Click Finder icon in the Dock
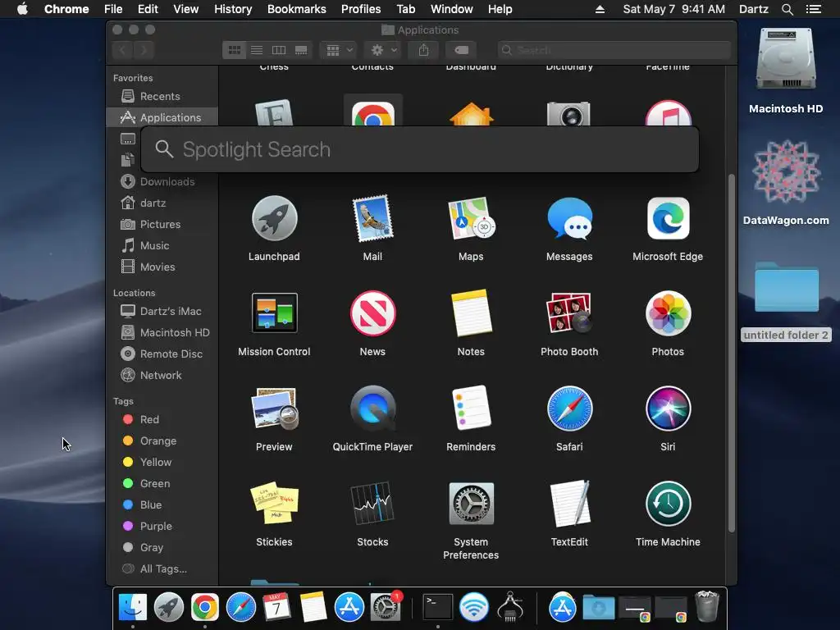840x630 pixels. pos(132,608)
